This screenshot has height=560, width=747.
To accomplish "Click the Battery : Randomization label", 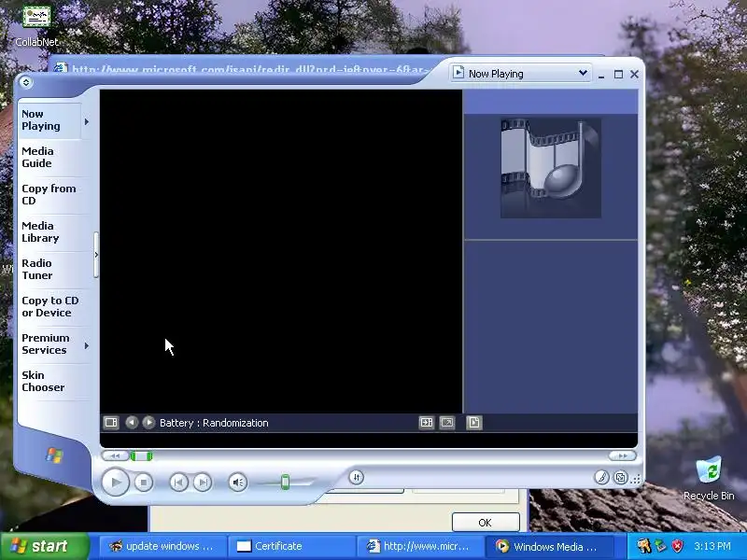I will tap(214, 423).
